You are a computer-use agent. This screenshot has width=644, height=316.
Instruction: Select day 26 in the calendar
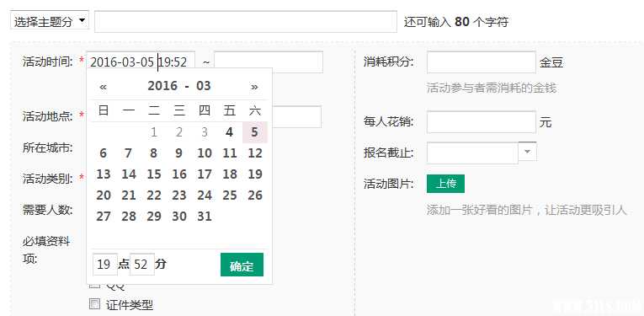pos(255,195)
